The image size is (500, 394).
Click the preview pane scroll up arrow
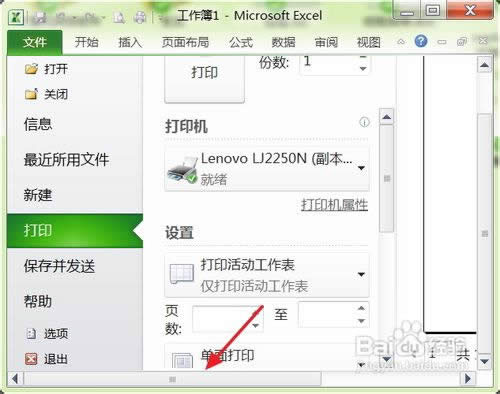tap(484, 65)
